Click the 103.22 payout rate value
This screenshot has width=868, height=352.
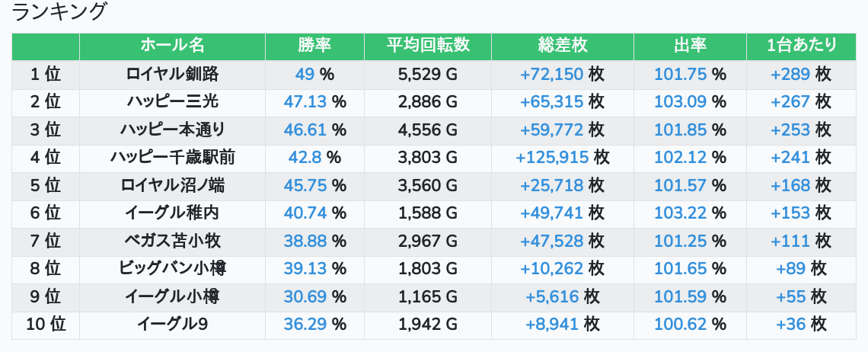click(x=681, y=213)
